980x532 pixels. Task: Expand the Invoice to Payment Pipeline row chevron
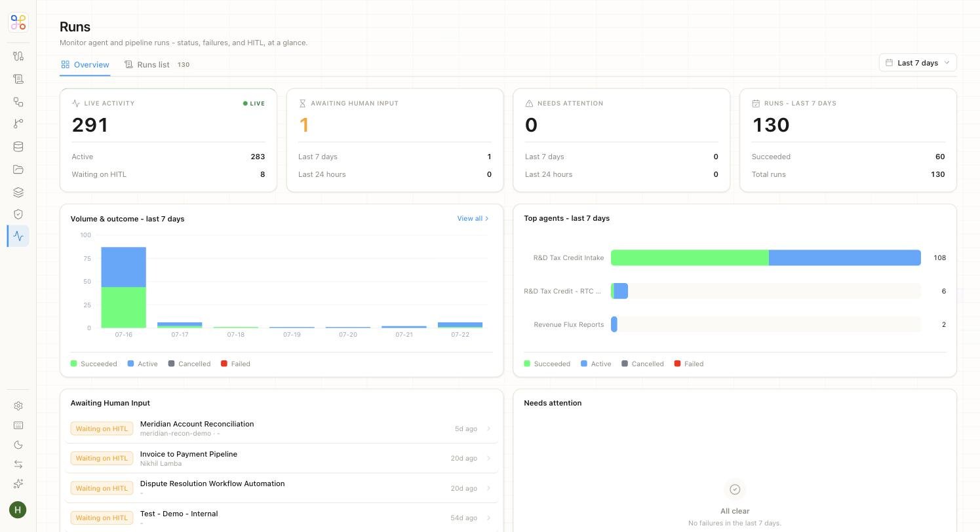point(488,459)
